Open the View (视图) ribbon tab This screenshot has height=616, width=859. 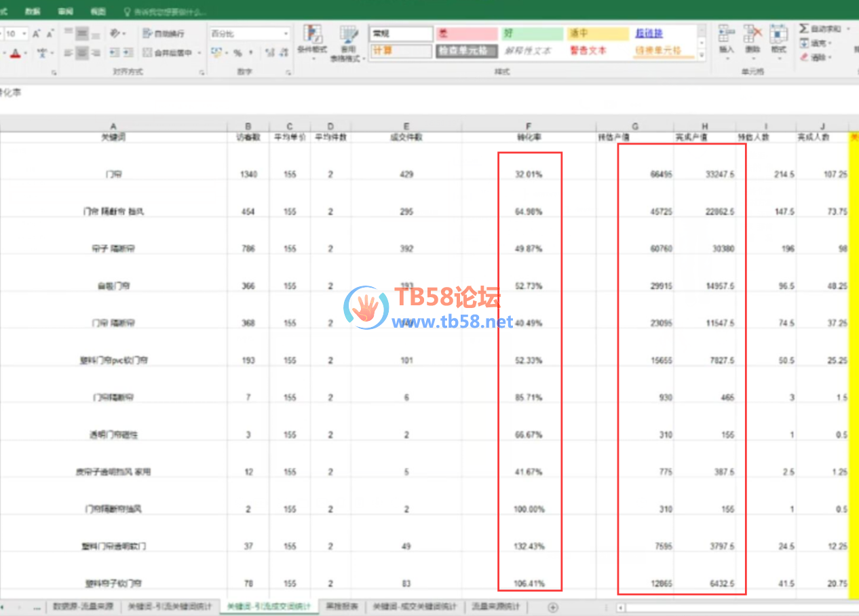pos(98,12)
